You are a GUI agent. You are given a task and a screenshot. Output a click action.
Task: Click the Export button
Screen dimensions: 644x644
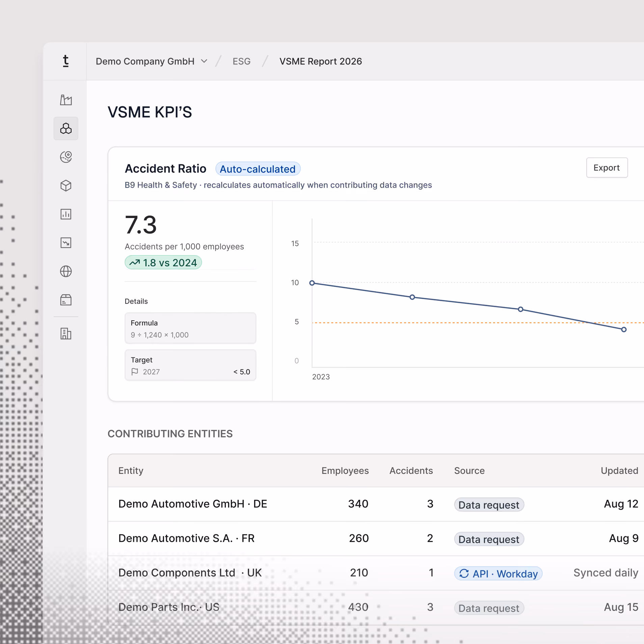click(607, 168)
